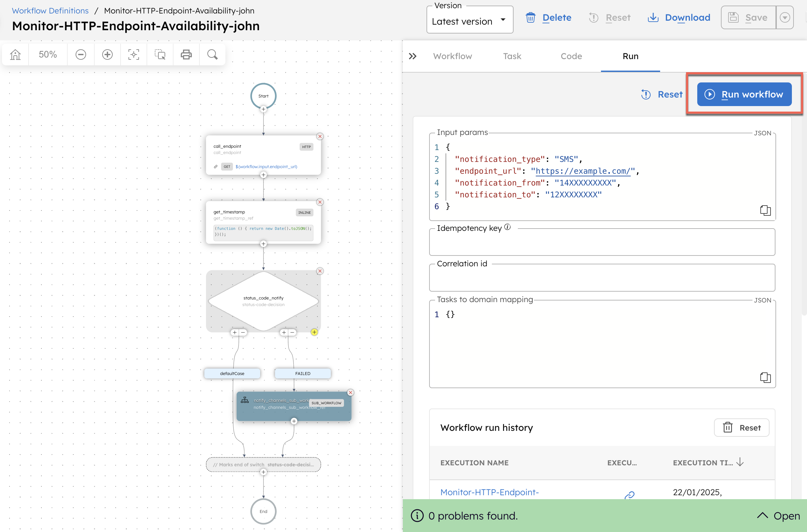Sort by Execution Time column arrow

[740, 462]
